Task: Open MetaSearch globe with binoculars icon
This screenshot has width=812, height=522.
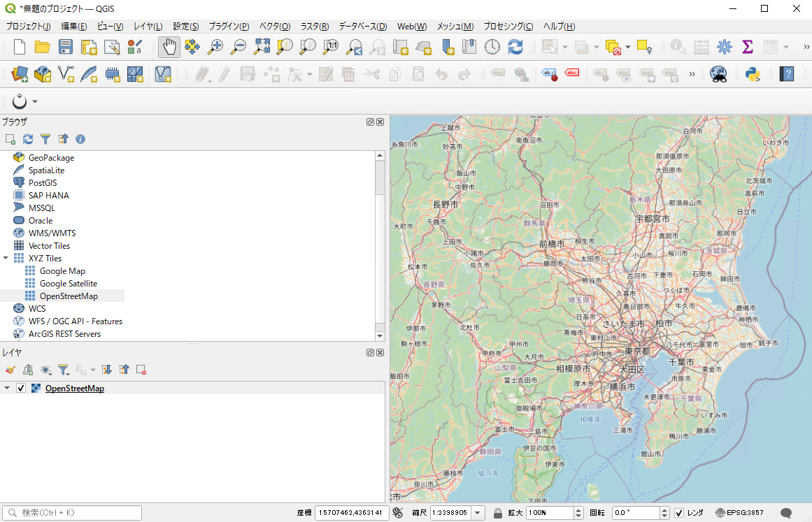Action: tap(718, 75)
